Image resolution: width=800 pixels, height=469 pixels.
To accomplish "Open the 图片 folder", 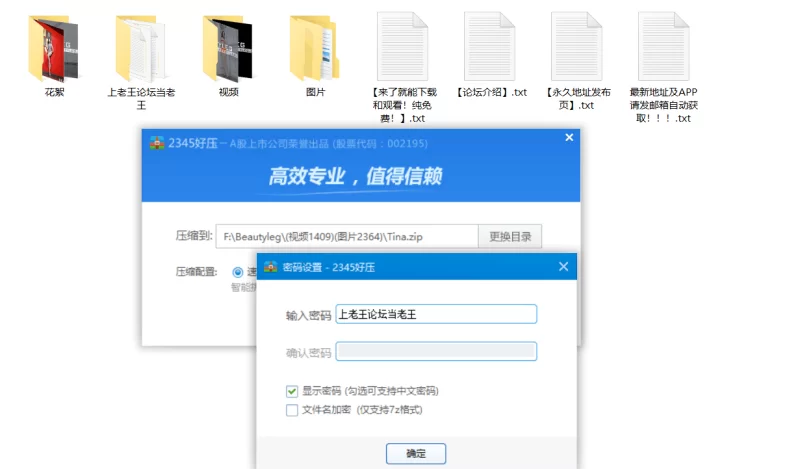I will (315, 48).
